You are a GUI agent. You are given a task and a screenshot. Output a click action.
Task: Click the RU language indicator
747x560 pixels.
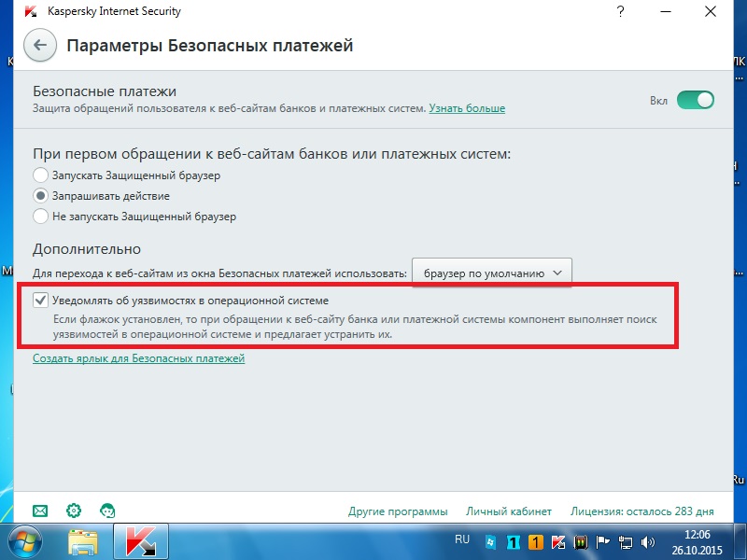(462, 539)
